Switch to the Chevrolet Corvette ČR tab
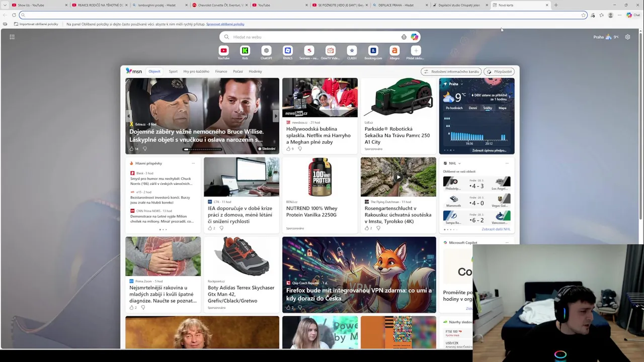This screenshot has height=362, width=644. pos(220,5)
